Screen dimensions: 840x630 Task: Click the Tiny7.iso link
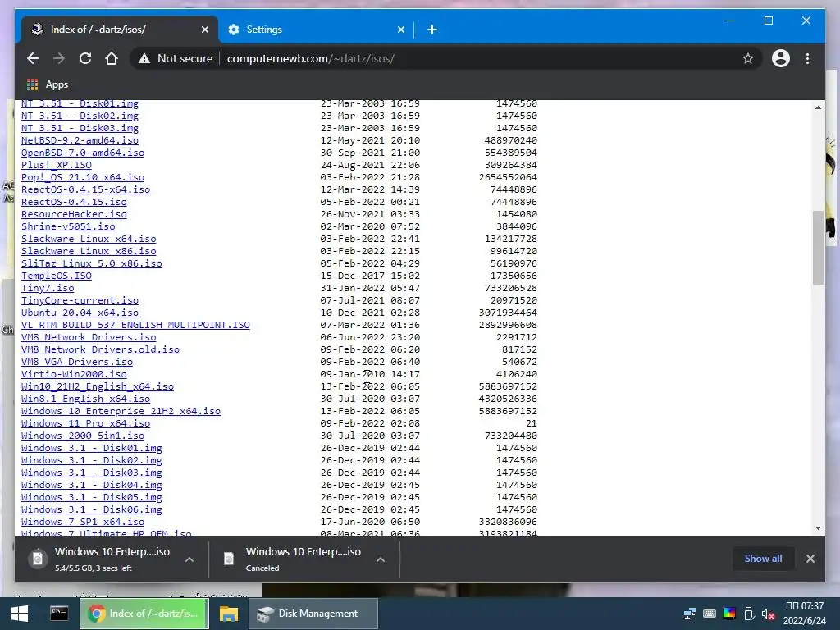[48, 288]
